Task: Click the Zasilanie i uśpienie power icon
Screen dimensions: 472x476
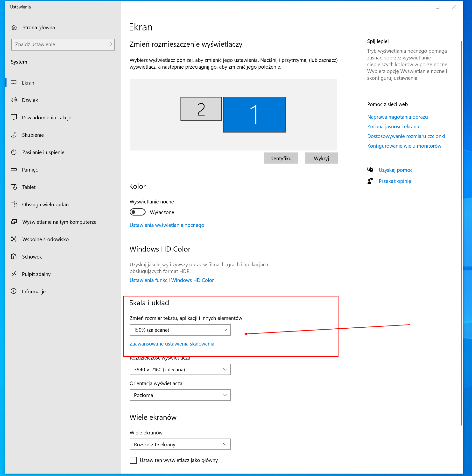Action: (x=14, y=152)
